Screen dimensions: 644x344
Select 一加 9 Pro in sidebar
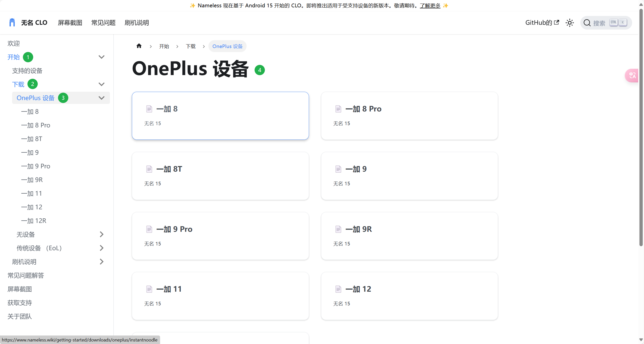[36, 166]
